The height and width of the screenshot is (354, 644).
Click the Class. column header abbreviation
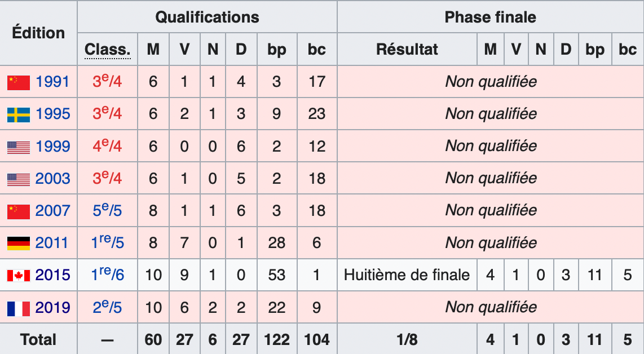(x=108, y=49)
